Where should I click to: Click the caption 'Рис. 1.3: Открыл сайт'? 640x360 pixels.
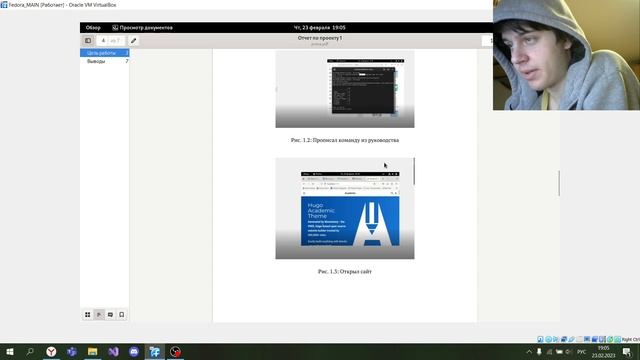pos(345,271)
